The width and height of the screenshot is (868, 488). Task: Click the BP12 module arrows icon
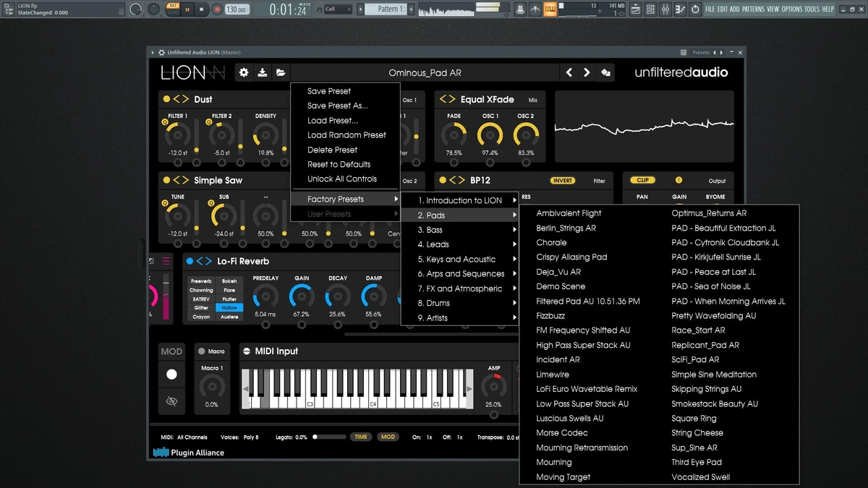pyautogui.click(x=457, y=180)
